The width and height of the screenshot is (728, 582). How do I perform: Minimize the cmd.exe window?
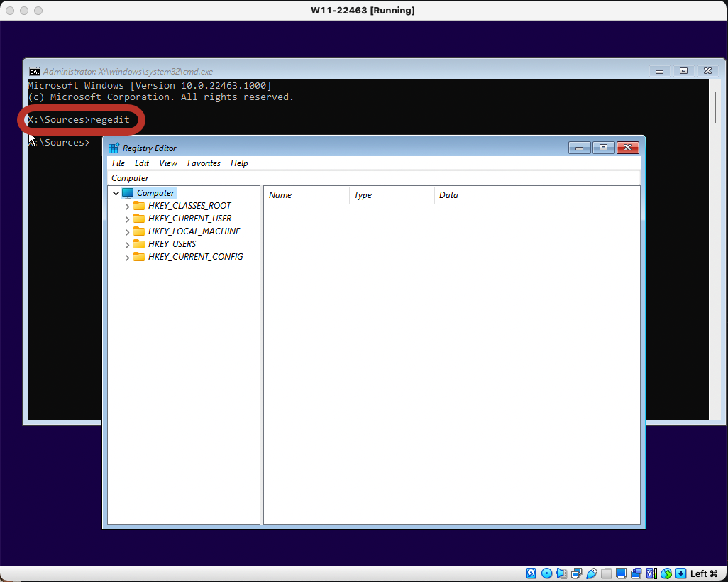click(659, 71)
